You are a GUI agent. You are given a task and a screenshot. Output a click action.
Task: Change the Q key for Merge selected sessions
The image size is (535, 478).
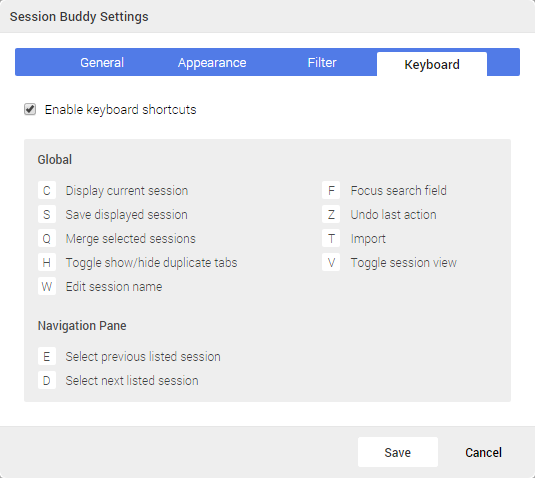point(47,238)
